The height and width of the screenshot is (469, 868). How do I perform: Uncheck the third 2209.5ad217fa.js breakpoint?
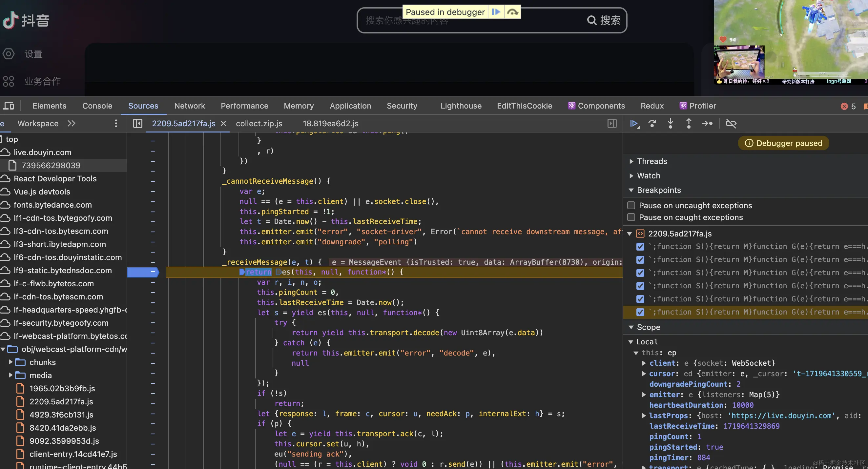click(640, 273)
